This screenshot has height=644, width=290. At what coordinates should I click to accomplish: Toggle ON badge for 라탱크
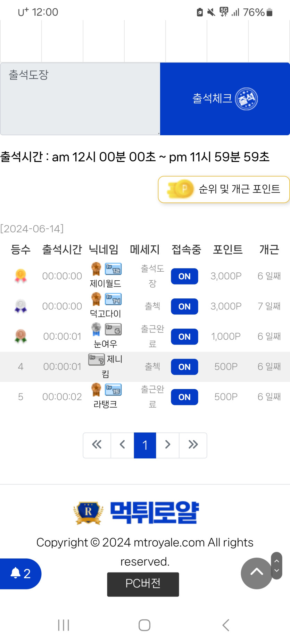184,397
